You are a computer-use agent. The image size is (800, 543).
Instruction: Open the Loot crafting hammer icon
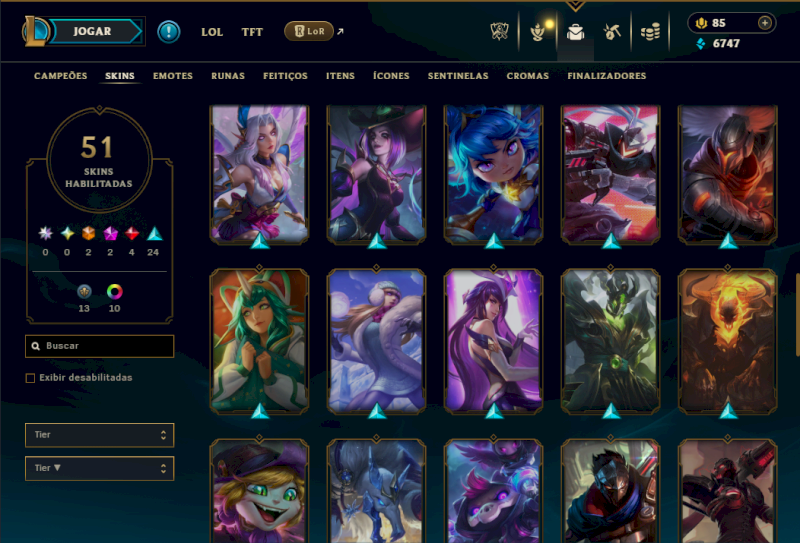612,32
